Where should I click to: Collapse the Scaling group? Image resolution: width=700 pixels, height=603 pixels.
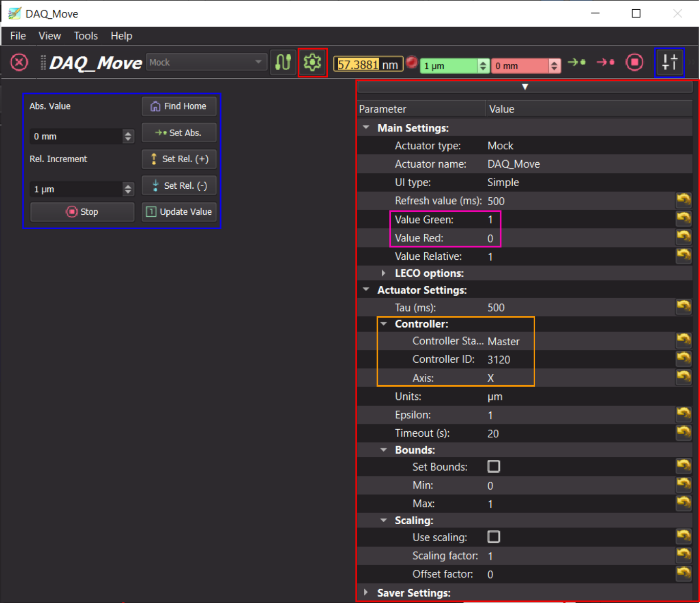[x=384, y=520]
